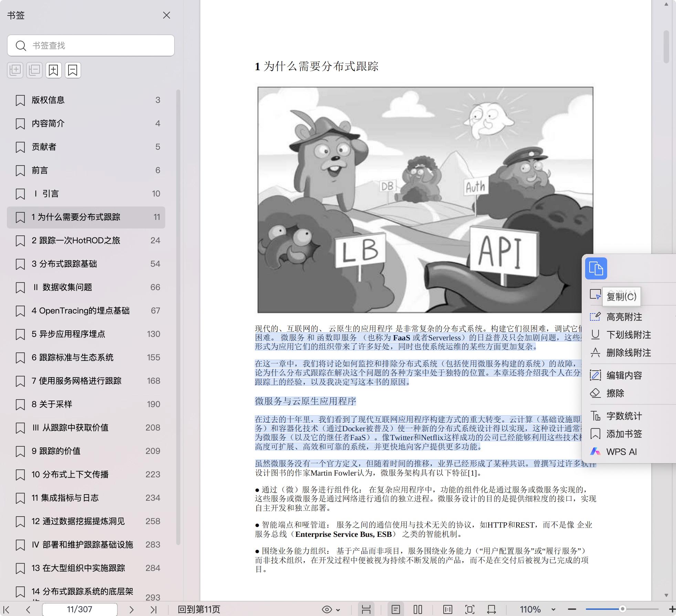Jump to Ⅱ 数据收集问题 bookmark
Screen dimensions: 676x616
(x=86, y=287)
